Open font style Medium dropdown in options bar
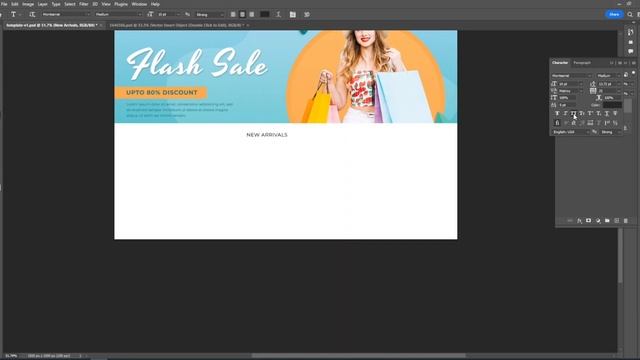This screenshot has width=640, height=360. (118, 14)
